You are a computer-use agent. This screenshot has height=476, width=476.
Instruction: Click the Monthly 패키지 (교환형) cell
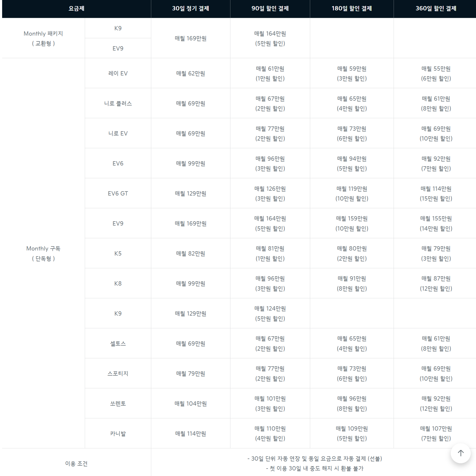click(43, 38)
